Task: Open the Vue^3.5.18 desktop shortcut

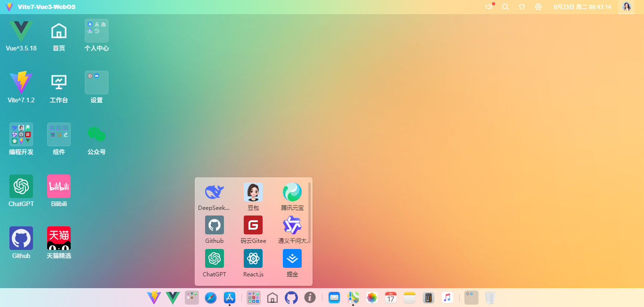Action: click(21, 31)
